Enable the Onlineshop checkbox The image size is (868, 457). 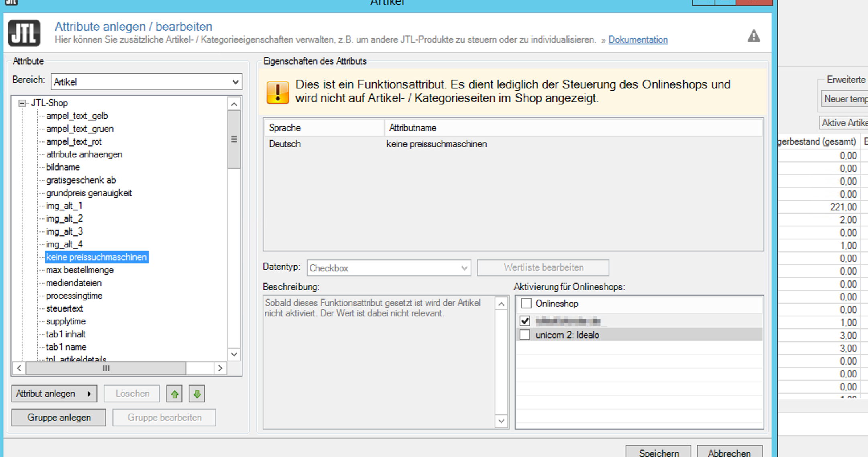[x=526, y=304]
